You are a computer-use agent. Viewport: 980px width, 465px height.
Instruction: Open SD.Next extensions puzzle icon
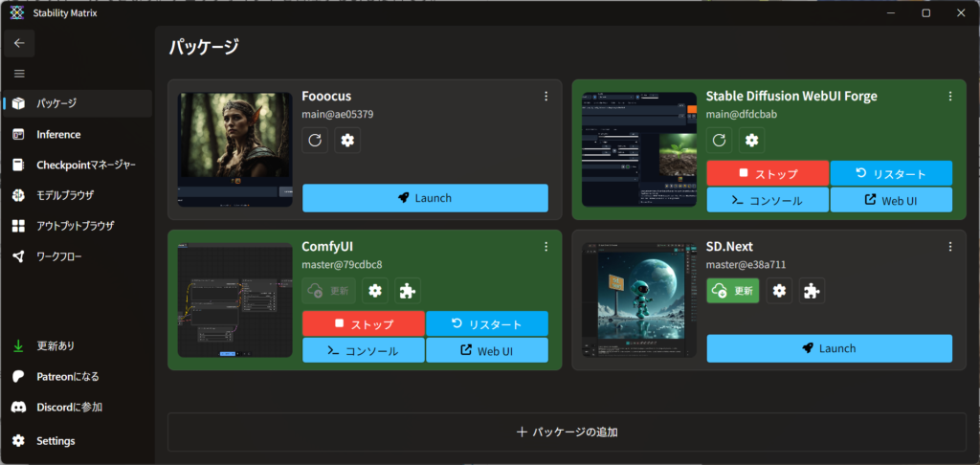[812, 291]
